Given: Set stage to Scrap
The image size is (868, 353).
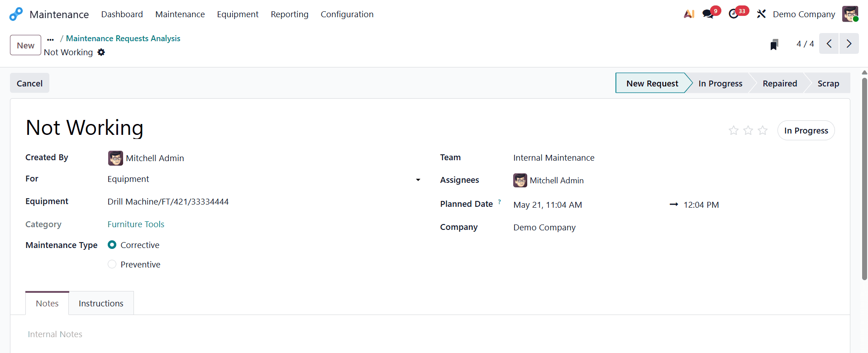Looking at the screenshot, I should [x=828, y=83].
